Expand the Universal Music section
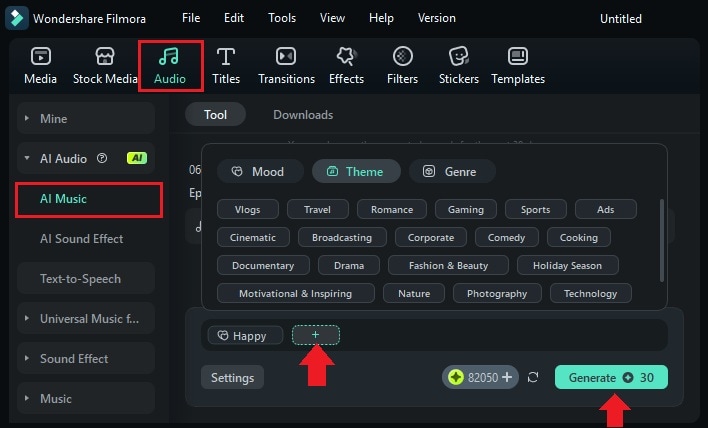 point(86,319)
